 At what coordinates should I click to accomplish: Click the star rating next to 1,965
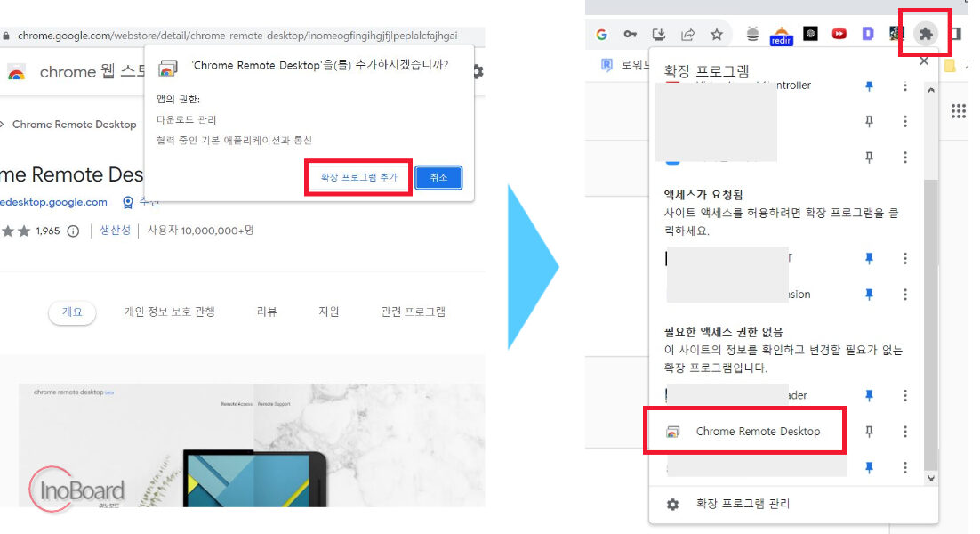click(x=16, y=231)
